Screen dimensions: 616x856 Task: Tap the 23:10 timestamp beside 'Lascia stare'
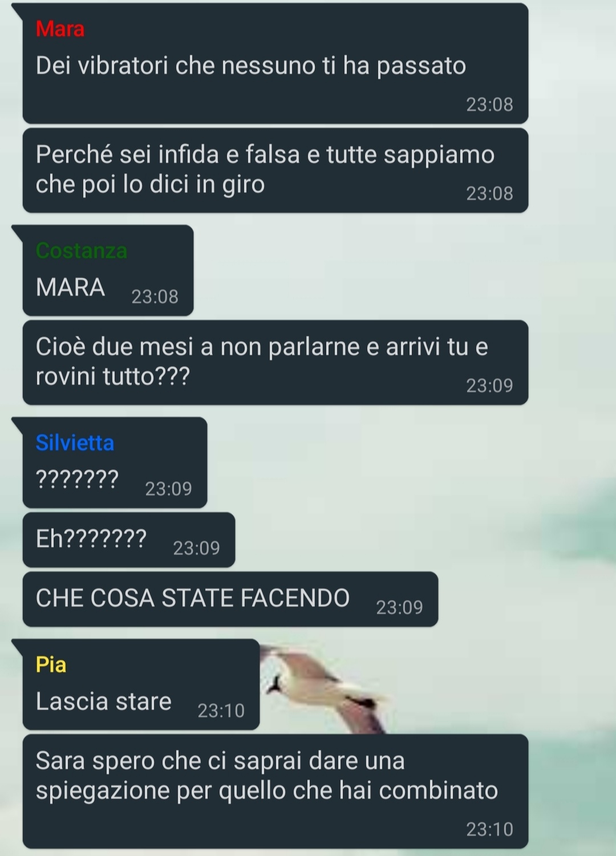pos(221,711)
